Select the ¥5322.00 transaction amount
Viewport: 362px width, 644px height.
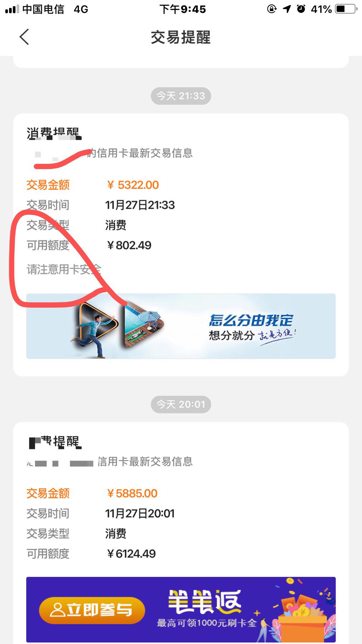[x=133, y=185]
